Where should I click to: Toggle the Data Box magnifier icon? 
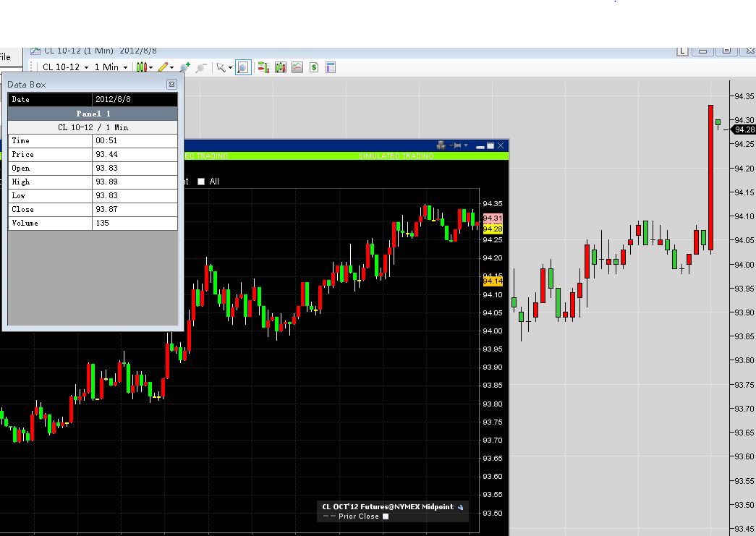[243, 67]
